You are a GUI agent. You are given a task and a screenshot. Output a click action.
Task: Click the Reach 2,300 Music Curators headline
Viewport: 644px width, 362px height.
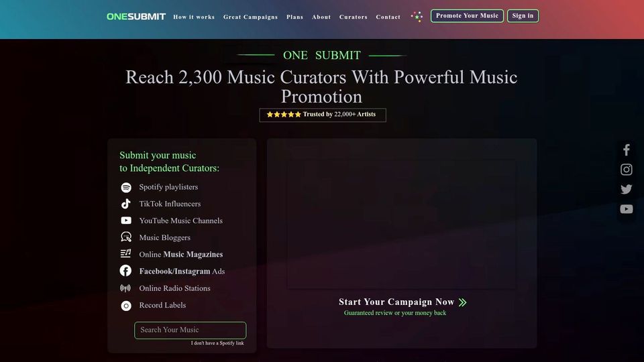pos(321,86)
